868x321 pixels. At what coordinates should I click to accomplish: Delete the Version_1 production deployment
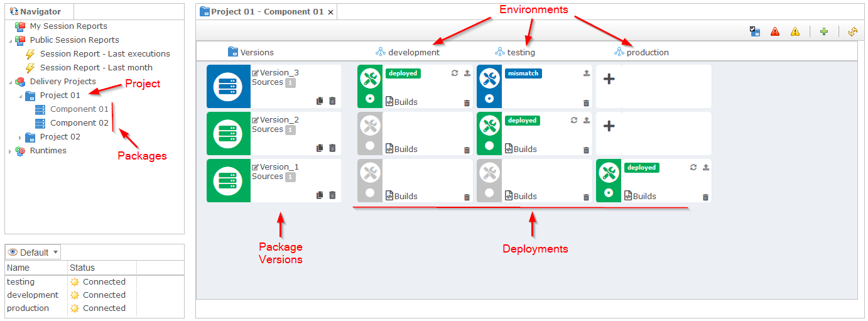coord(705,197)
